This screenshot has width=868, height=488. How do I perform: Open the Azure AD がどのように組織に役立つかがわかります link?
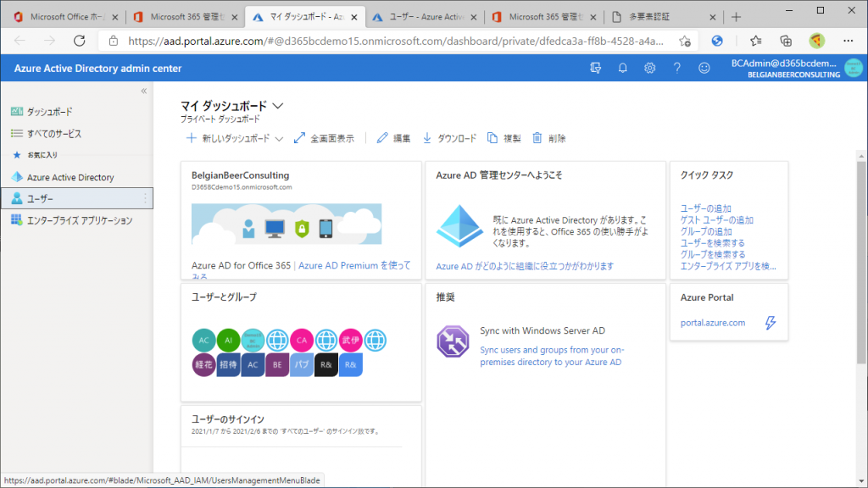[525, 266]
